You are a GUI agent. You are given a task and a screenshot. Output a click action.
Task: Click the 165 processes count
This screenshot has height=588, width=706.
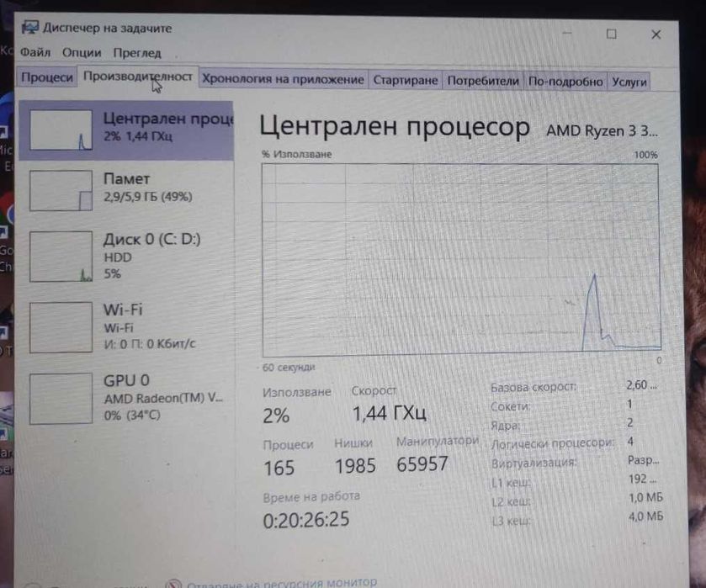tap(279, 469)
